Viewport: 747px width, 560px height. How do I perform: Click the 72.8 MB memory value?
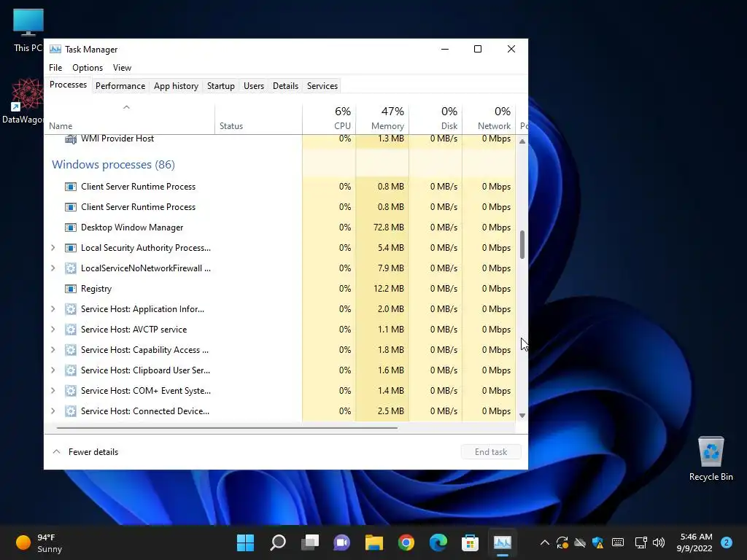pos(389,227)
